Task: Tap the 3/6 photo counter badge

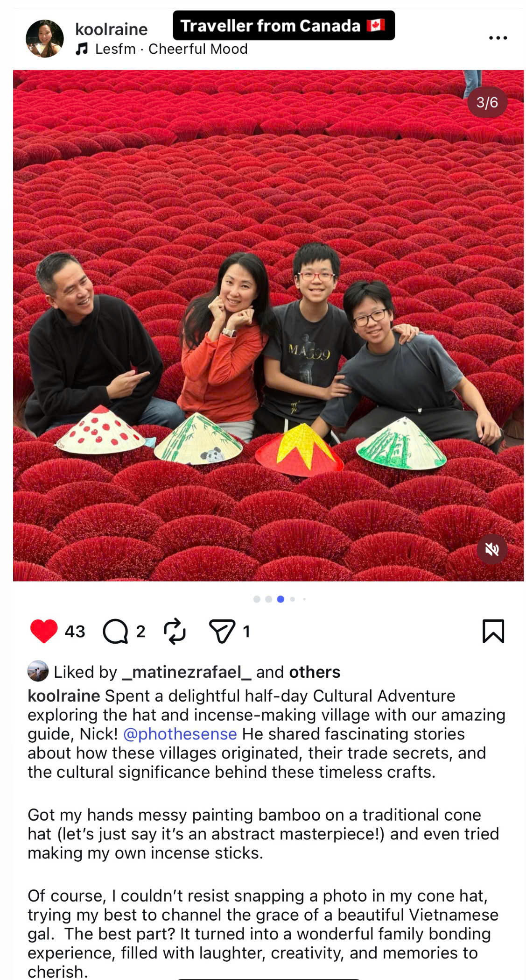Action: 487,102
